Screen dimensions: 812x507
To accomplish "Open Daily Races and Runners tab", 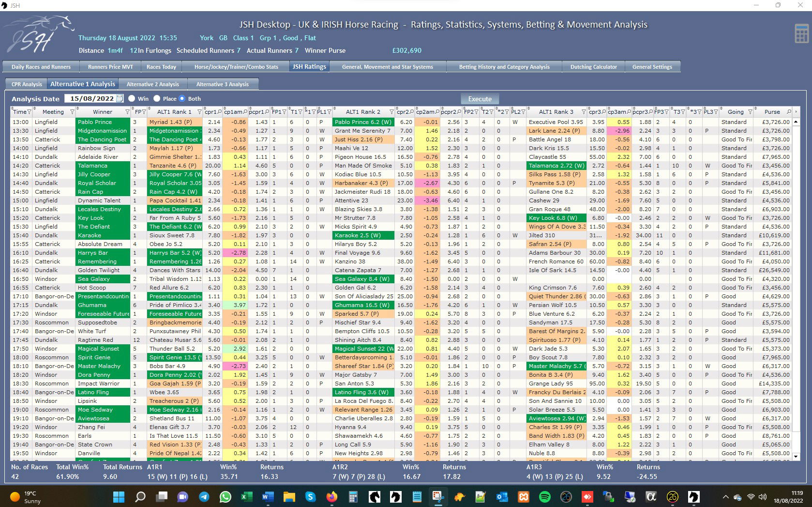I will point(41,67).
